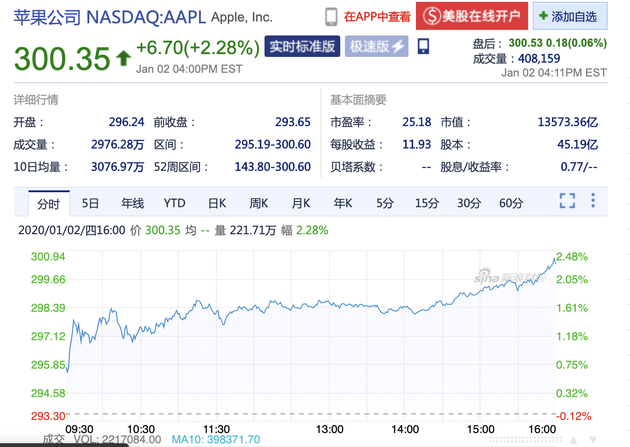Select the 5分 interval tab
The width and height of the screenshot is (630, 447).
[x=385, y=203]
